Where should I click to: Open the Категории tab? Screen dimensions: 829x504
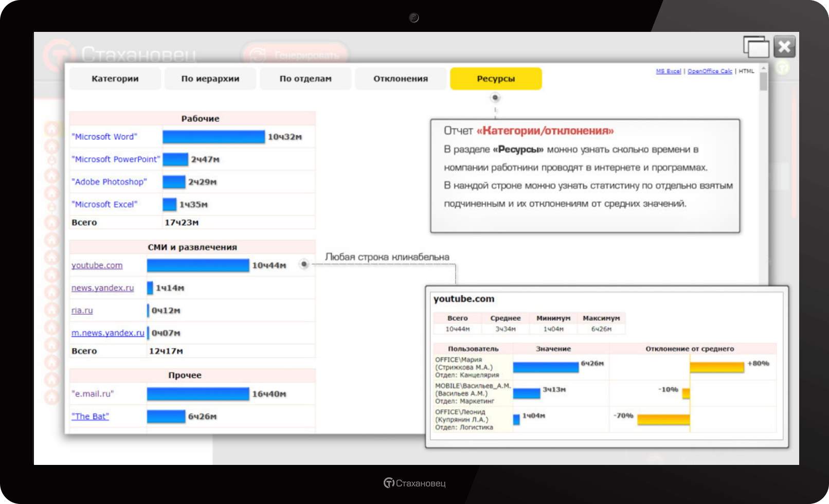click(x=115, y=79)
